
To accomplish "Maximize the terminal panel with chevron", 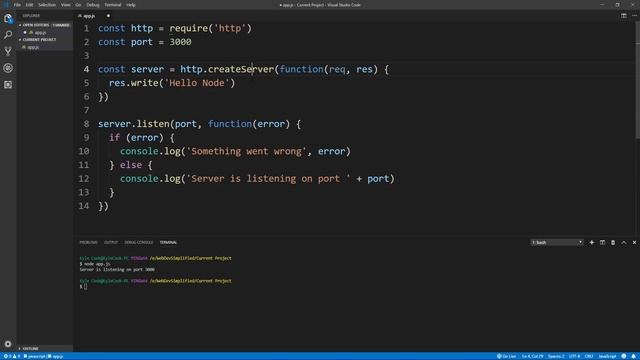I will (624, 242).
